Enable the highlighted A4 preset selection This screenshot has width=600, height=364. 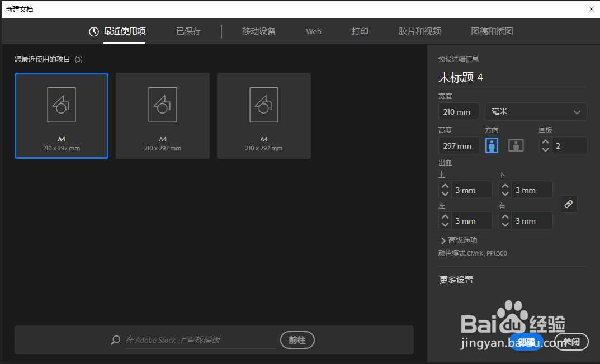coord(61,115)
